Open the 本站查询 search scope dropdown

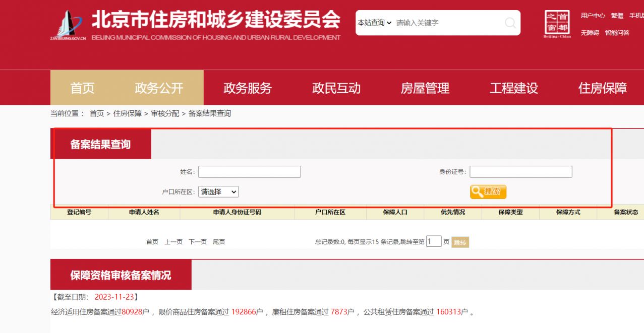[375, 23]
